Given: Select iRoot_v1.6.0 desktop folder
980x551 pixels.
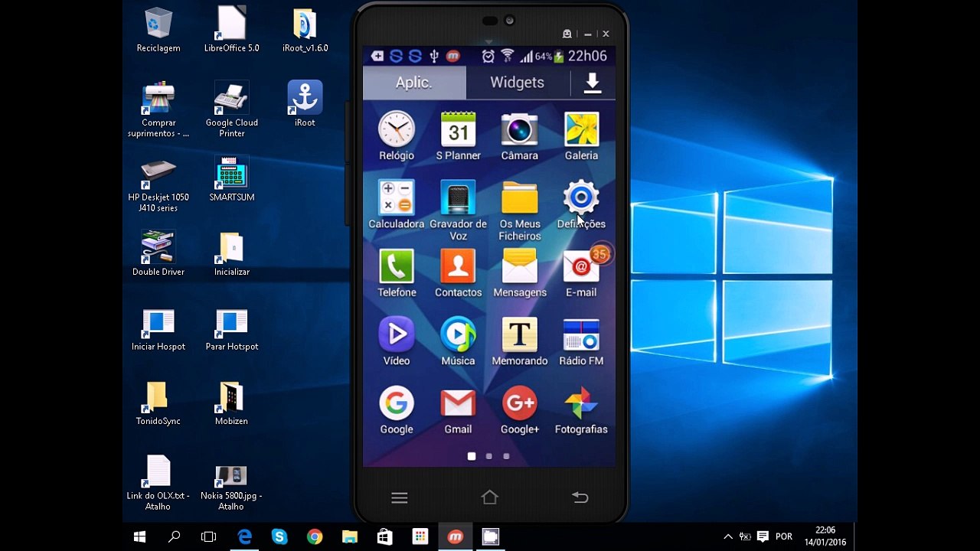Looking at the screenshot, I should click(305, 30).
